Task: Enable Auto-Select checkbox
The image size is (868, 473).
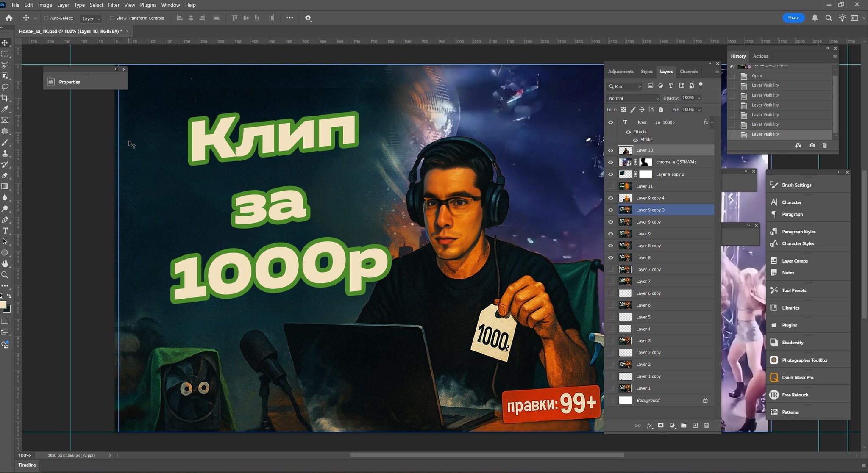Action: (46, 18)
